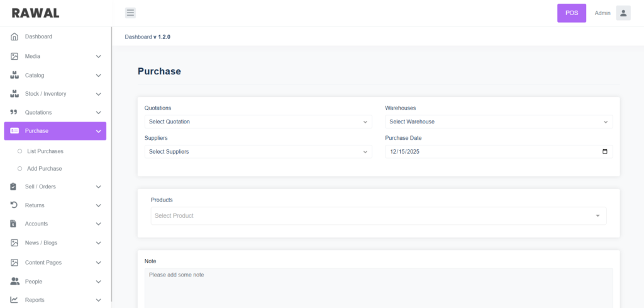
Task: Open the Select Product combo box
Action: point(378,216)
